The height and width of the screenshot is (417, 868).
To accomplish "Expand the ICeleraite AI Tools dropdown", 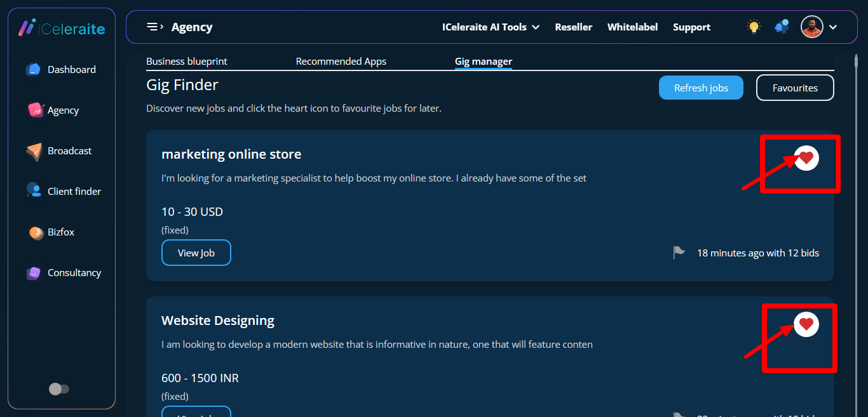I will click(x=491, y=27).
